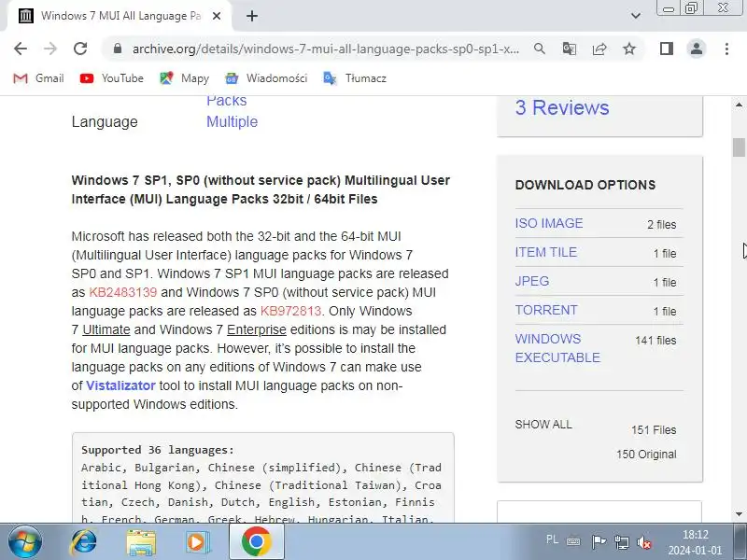Launch Internet Explorer from taskbar

(x=83, y=542)
